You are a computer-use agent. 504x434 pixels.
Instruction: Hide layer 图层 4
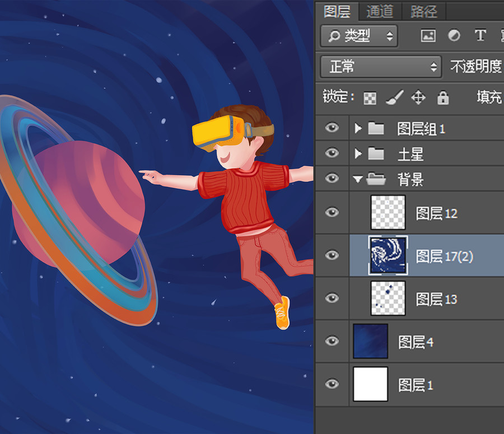332,341
